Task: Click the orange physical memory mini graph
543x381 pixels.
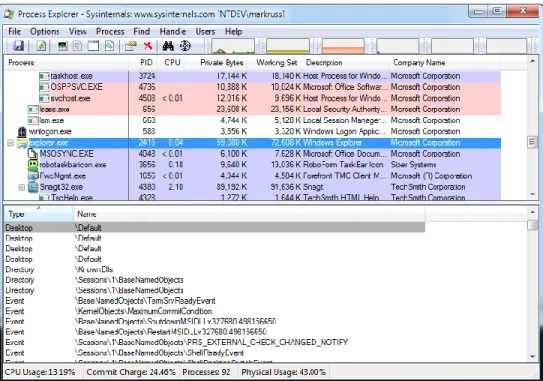Action: coord(343,46)
